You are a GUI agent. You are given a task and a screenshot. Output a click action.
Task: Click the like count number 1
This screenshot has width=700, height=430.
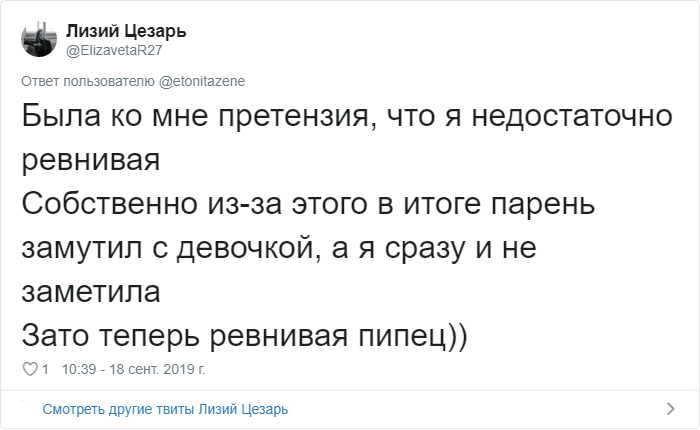[45, 370]
